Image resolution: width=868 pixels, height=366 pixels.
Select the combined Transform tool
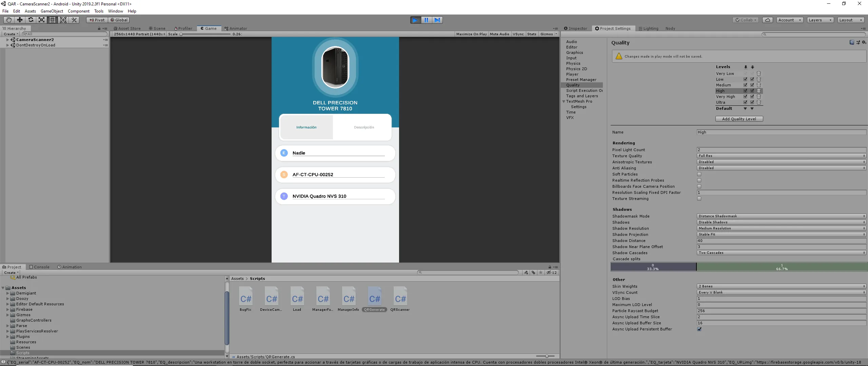[x=63, y=20]
